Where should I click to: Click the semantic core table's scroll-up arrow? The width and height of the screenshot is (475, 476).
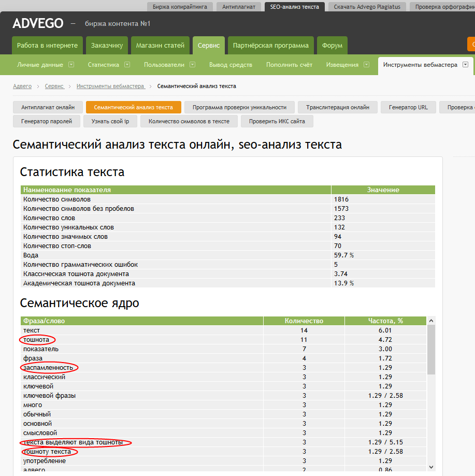click(x=431, y=321)
